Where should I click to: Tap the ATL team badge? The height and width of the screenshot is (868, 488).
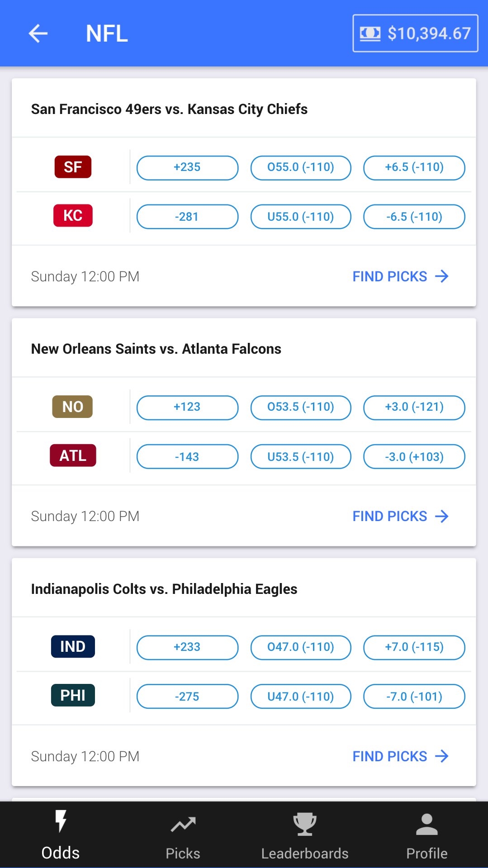coord(73,455)
